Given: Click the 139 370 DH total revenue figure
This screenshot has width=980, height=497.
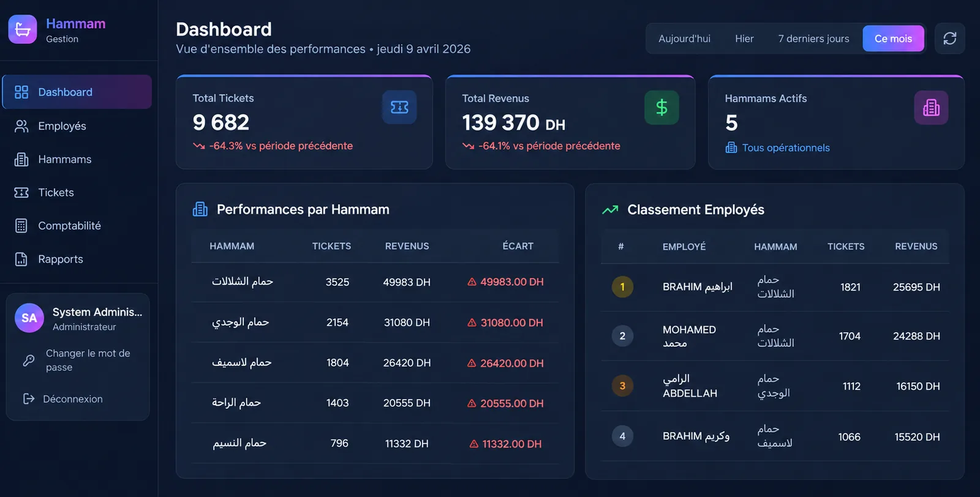Looking at the screenshot, I should [x=513, y=123].
